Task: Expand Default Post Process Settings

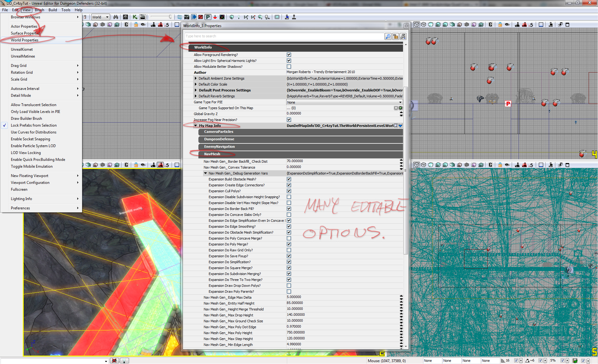Action: 196,90
